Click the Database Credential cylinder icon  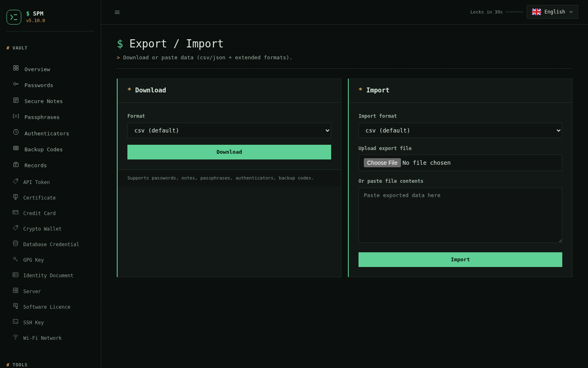tap(16, 243)
